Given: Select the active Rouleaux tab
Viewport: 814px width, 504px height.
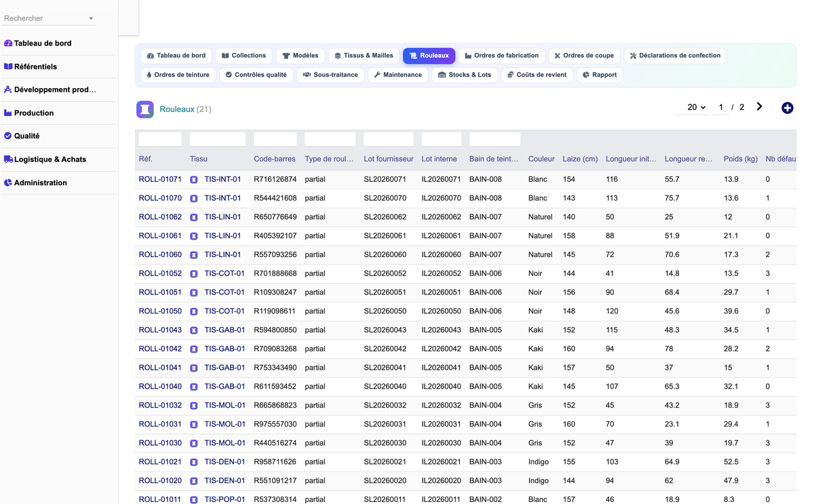Looking at the screenshot, I should click(429, 56).
